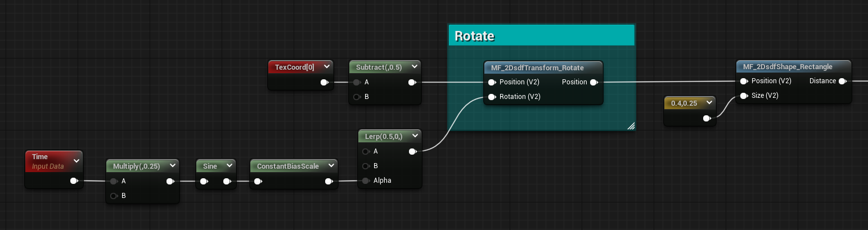The width and height of the screenshot is (868, 230).
Task: Collapse the TexCoord[0] node chevron
Action: point(326,67)
